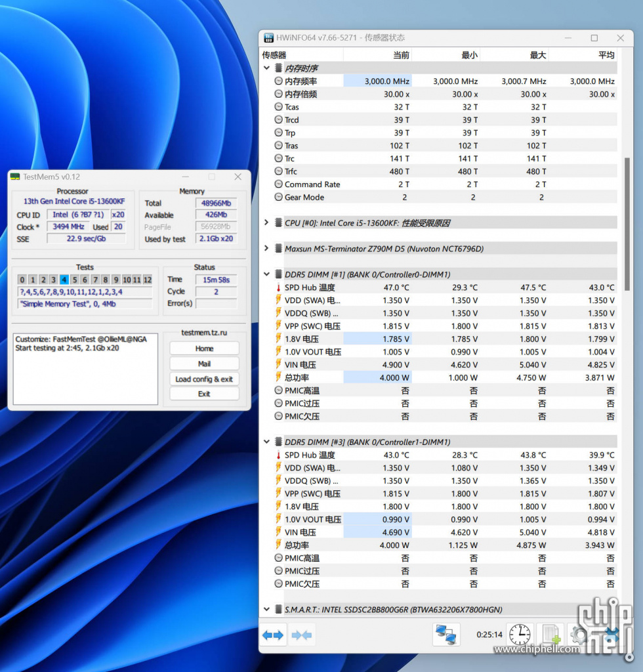Click the "Simple Memory Test", 0, 4Mb field

click(85, 304)
